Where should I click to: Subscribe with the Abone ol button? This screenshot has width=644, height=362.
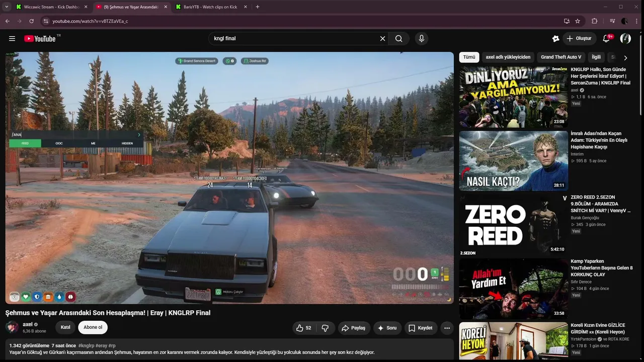(93, 327)
